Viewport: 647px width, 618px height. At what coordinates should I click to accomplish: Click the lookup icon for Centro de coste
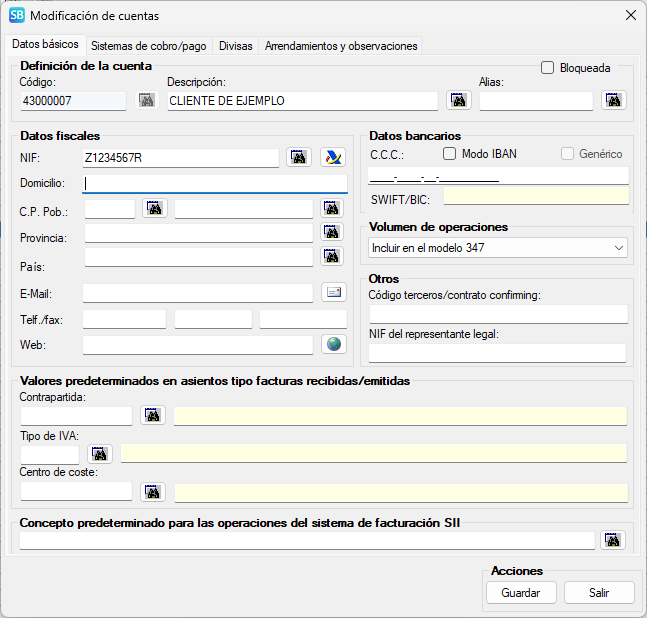[x=153, y=492]
